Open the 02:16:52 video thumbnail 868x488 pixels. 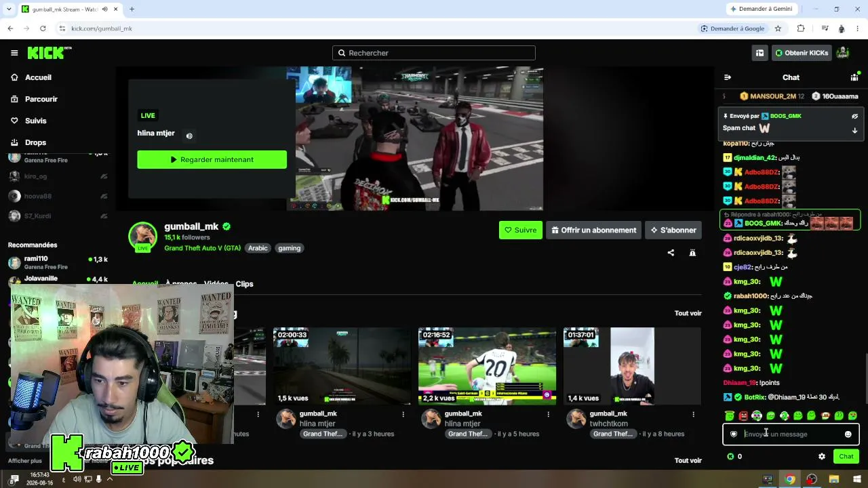click(487, 366)
